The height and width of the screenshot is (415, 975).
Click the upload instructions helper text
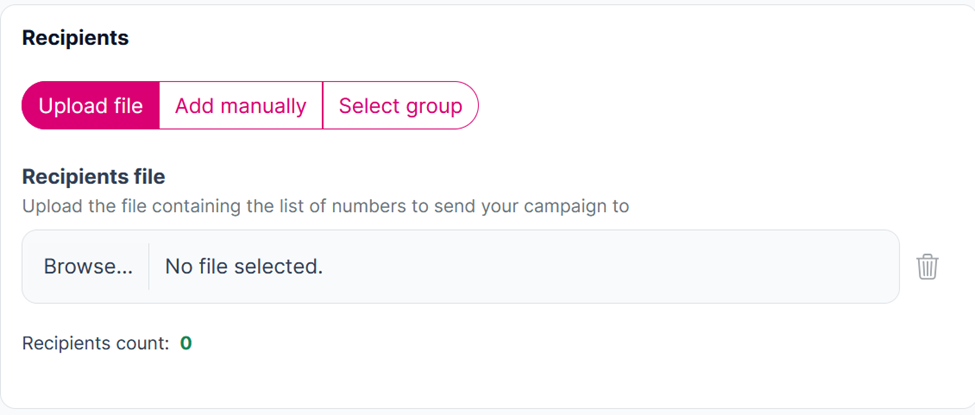pyautogui.click(x=325, y=207)
